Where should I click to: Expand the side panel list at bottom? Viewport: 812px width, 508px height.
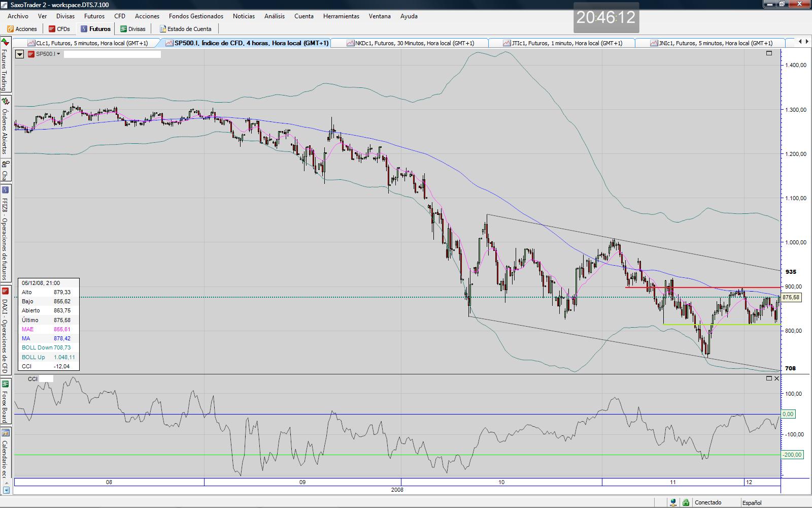[x=6, y=490]
